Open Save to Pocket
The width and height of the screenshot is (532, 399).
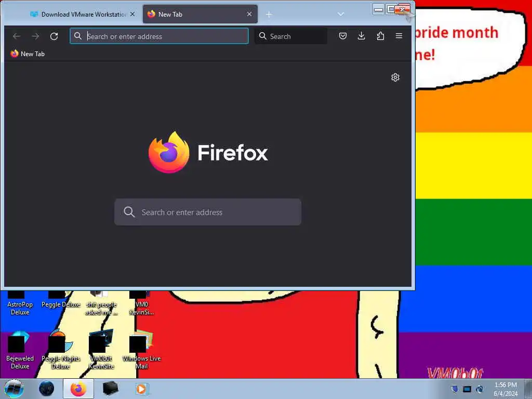tap(343, 36)
